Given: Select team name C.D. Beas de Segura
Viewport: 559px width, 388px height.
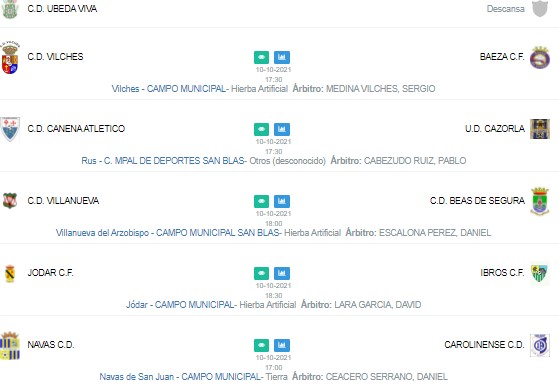Looking at the screenshot, I should 477,201.
